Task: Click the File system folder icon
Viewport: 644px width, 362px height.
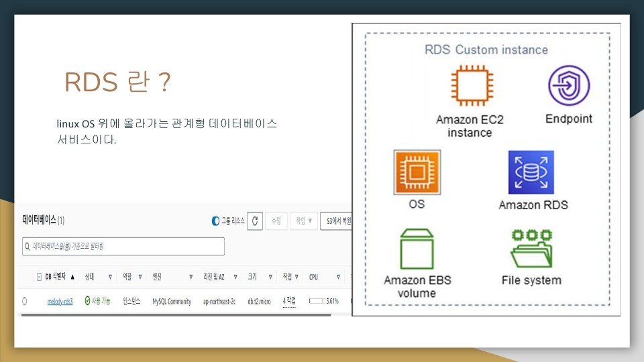Action: 531,249
